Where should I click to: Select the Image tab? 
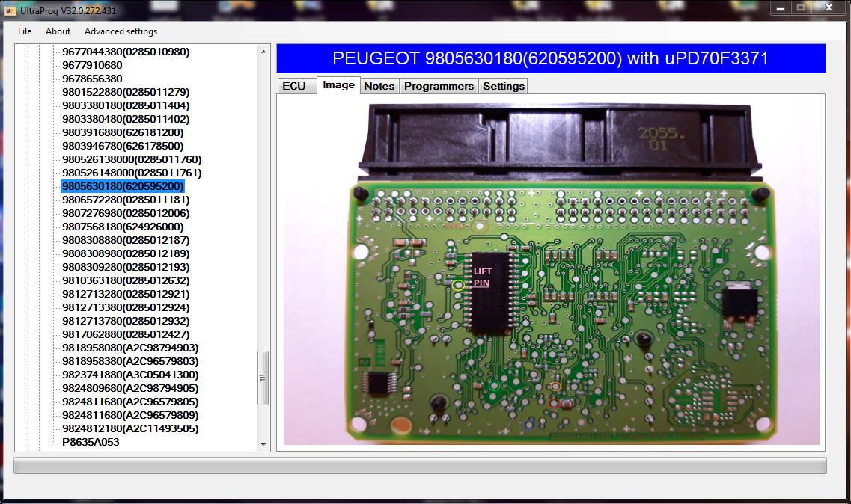(x=338, y=85)
